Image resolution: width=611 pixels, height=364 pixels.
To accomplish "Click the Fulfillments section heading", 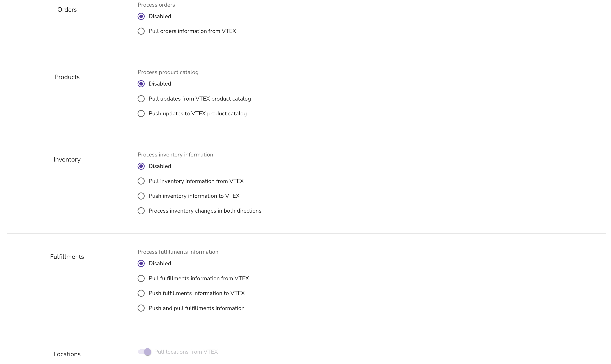I will pos(67,257).
